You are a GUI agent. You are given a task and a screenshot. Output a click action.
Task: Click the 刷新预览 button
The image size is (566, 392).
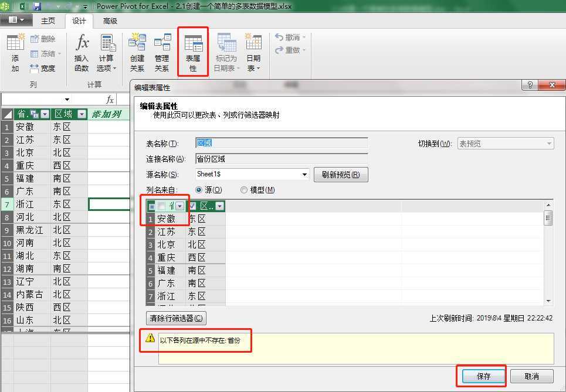(341, 175)
